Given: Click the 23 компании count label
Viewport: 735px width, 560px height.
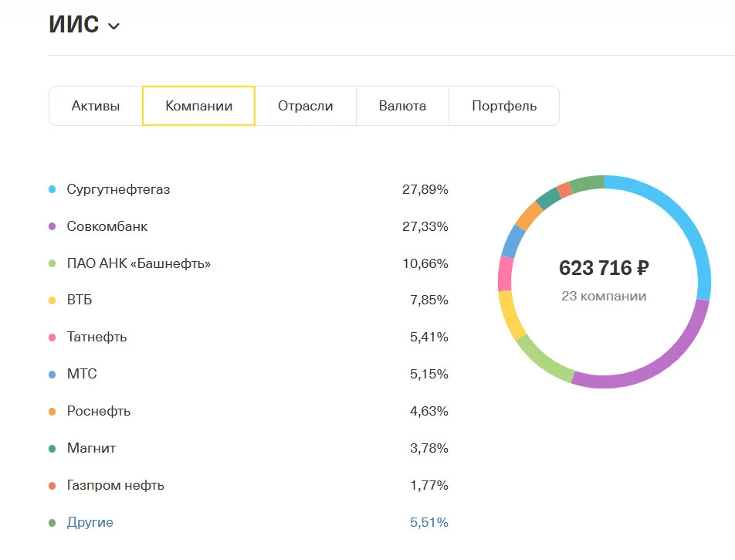Looking at the screenshot, I should click(x=604, y=297).
